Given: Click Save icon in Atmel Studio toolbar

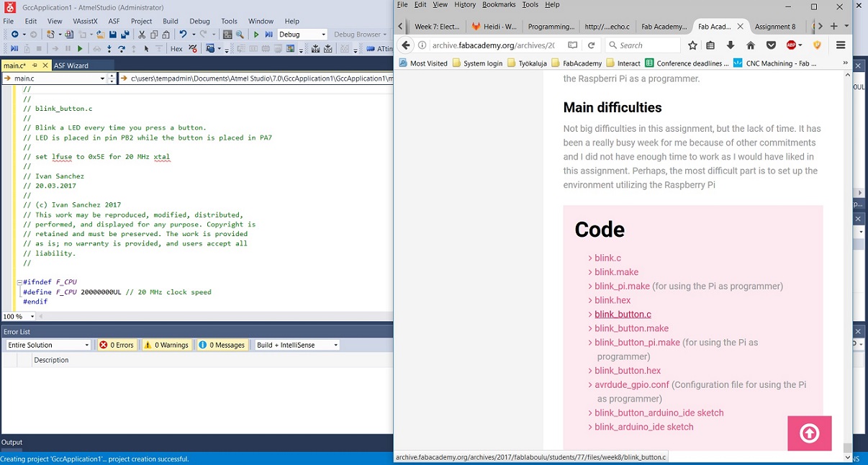Looking at the screenshot, I should 113,35.
